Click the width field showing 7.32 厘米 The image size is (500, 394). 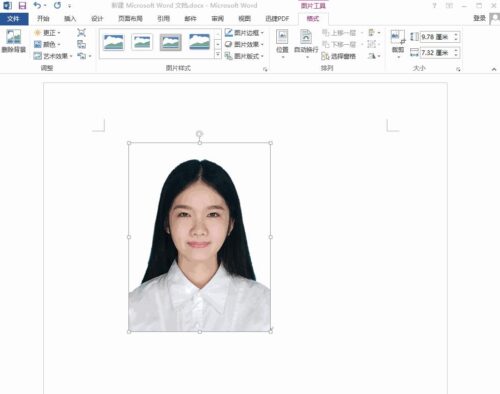(x=436, y=53)
